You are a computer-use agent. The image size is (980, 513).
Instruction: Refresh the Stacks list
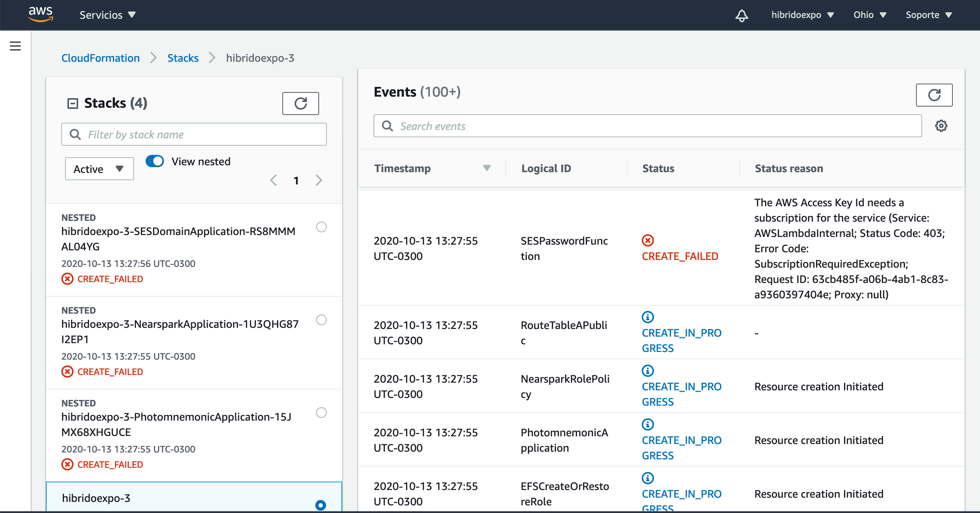point(301,103)
